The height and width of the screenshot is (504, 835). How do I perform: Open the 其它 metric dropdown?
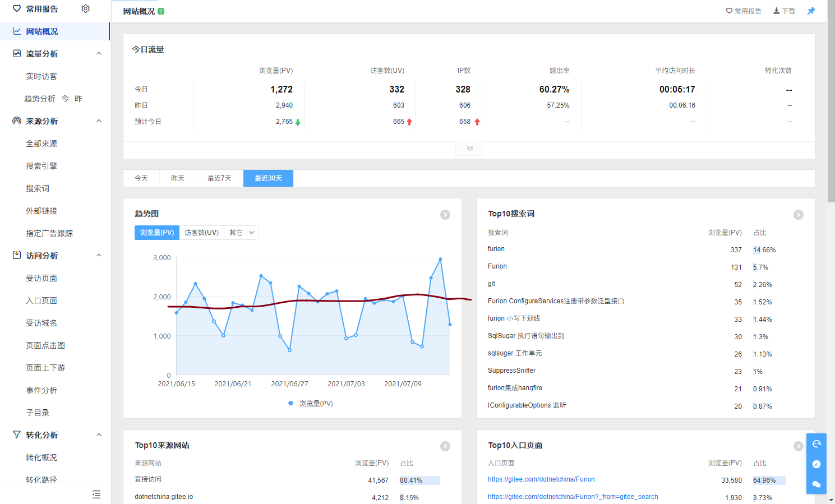tap(241, 233)
